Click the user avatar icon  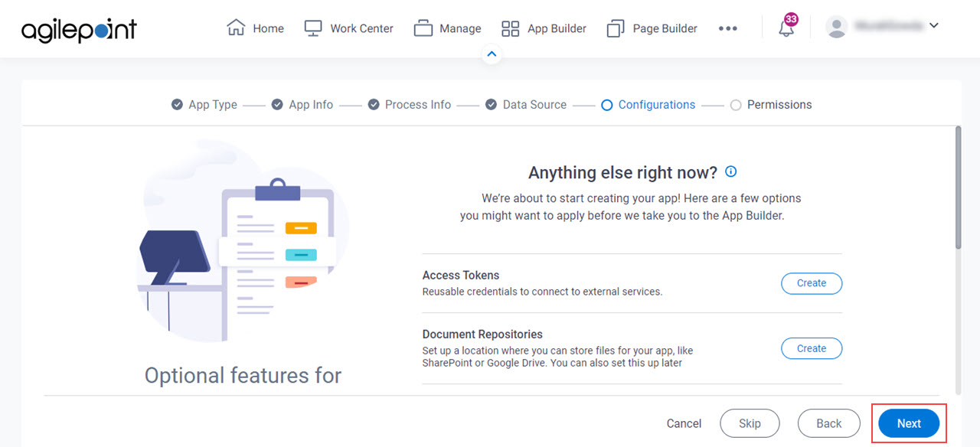click(837, 28)
